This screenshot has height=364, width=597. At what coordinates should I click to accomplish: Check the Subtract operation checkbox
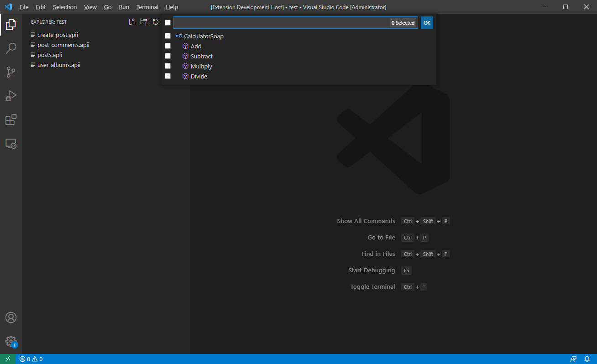pyautogui.click(x=168, y=56)
